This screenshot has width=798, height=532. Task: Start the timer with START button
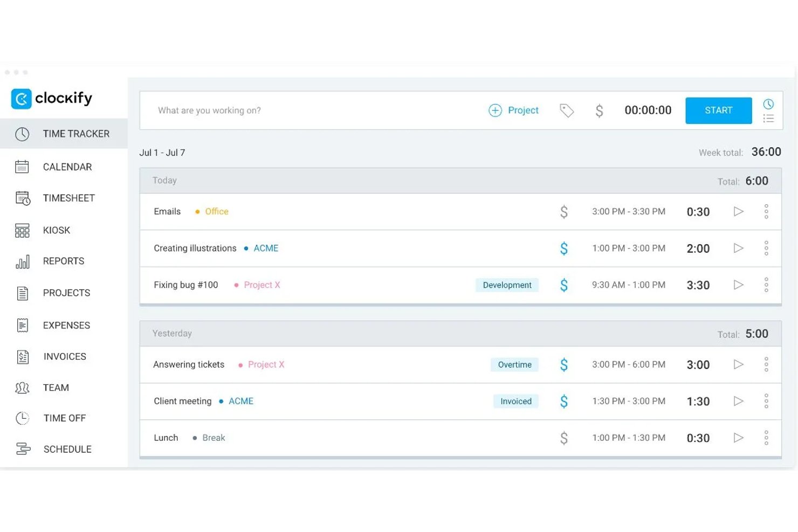pyautogui.click(x=718, y=110)
